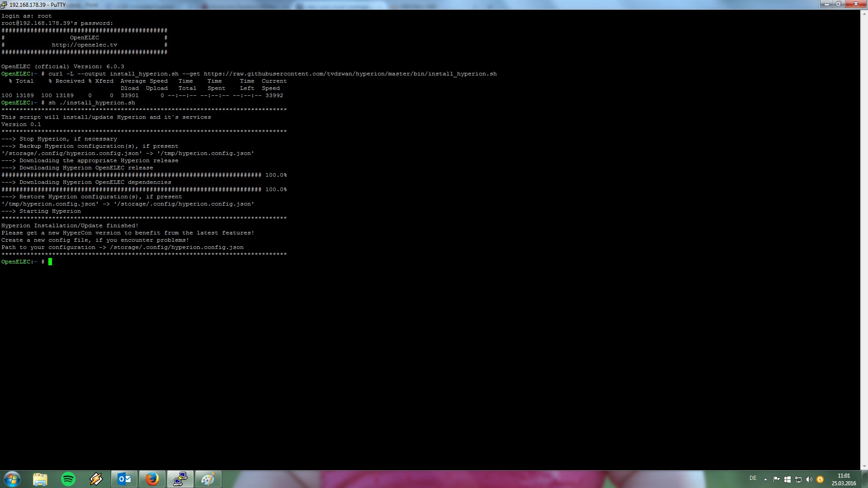Click '---> Restore Hyperion configuration(s)' line
Viewport: 868px width, 488px height.
(x=92, y=197)
